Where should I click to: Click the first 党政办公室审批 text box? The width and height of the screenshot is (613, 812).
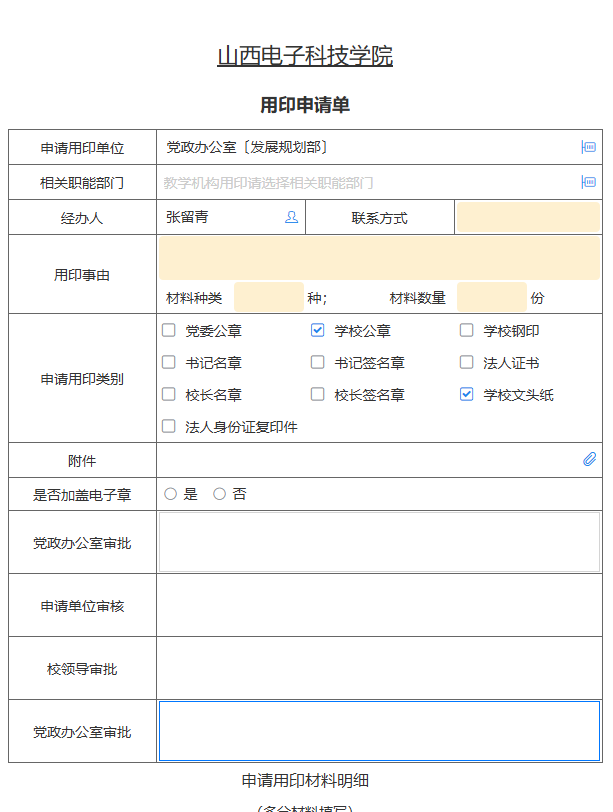pos(379,542)
